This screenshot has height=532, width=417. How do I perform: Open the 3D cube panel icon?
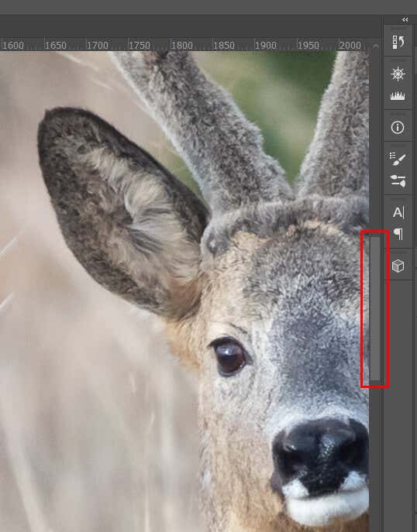coord(398,266)
